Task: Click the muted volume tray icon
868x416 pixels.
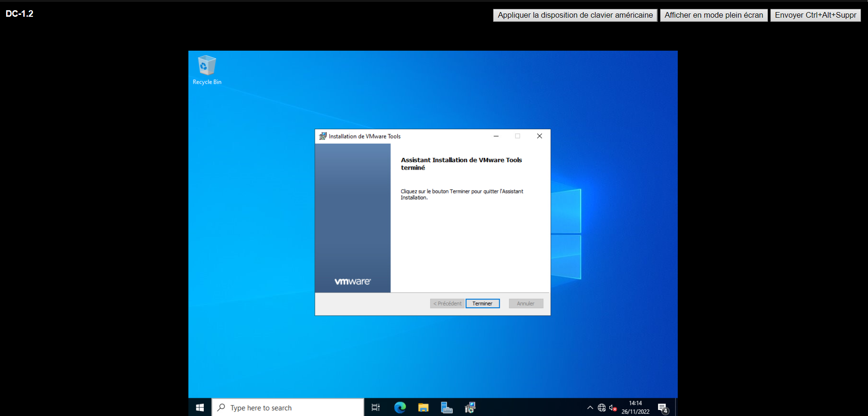Action: [613, 408]
